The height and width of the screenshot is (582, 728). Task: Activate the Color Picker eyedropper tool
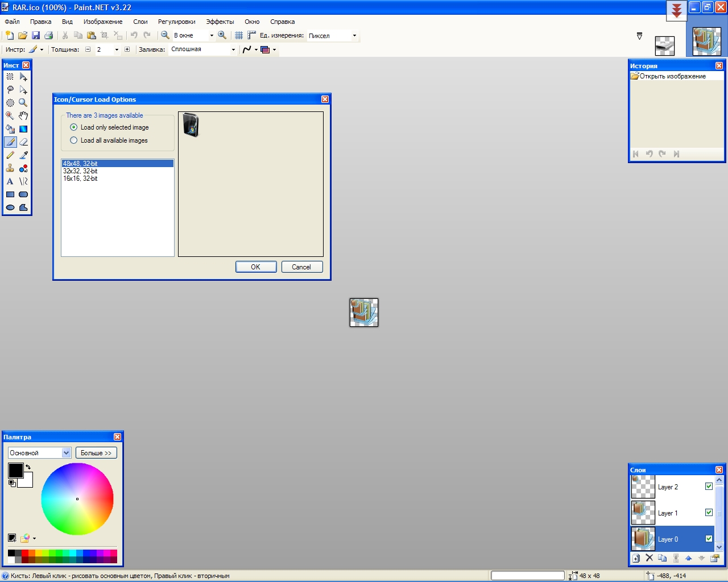(23, 155)
